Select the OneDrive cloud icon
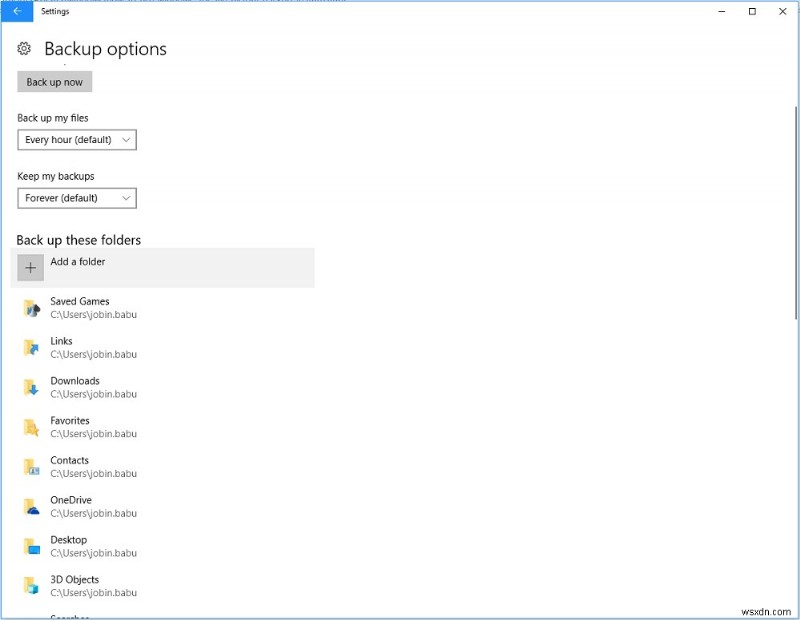Screen dimensions: 800x620 point(30,507)
